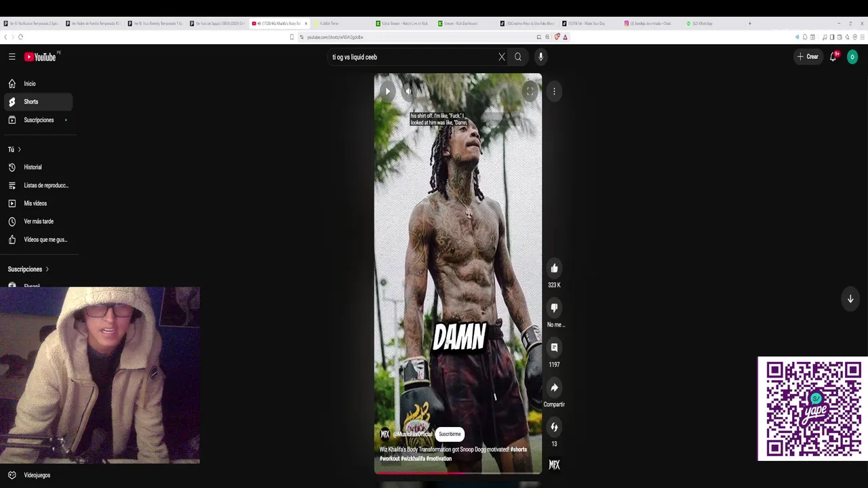Viewport: 868px width, 488px height.
Task: Click the bookmark icon beside the address bar
Action: pos(292,37)
